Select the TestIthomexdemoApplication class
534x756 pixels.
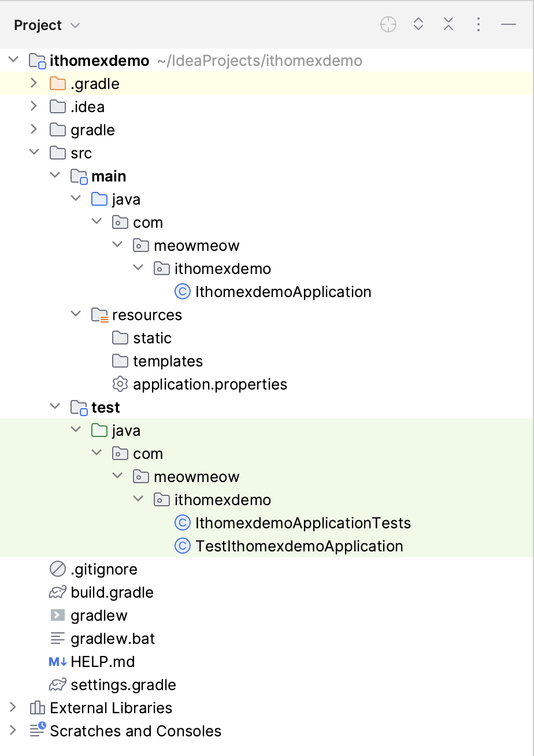click(x=299, y=546)
